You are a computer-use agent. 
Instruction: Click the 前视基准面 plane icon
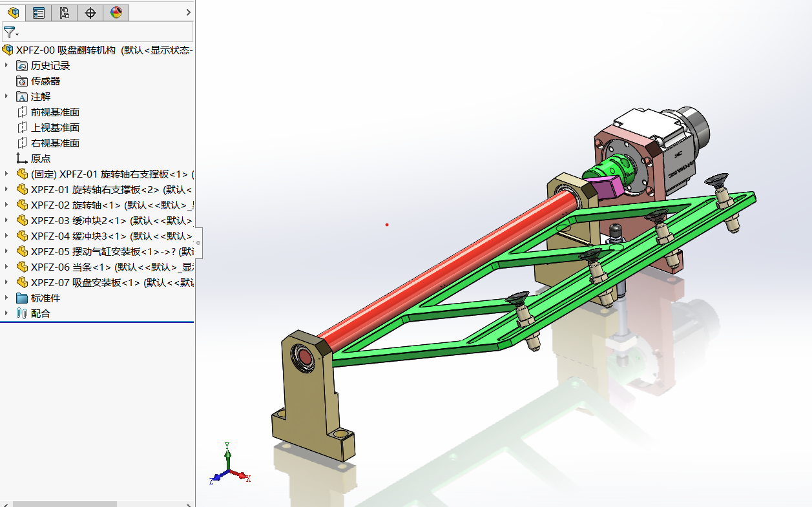click(22, 112)
